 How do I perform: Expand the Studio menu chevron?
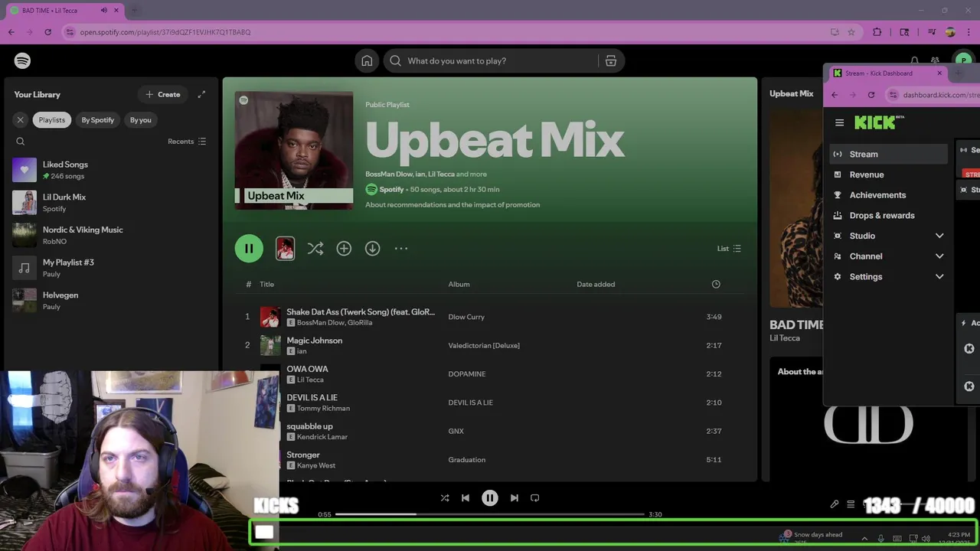[x=939, y=236]
